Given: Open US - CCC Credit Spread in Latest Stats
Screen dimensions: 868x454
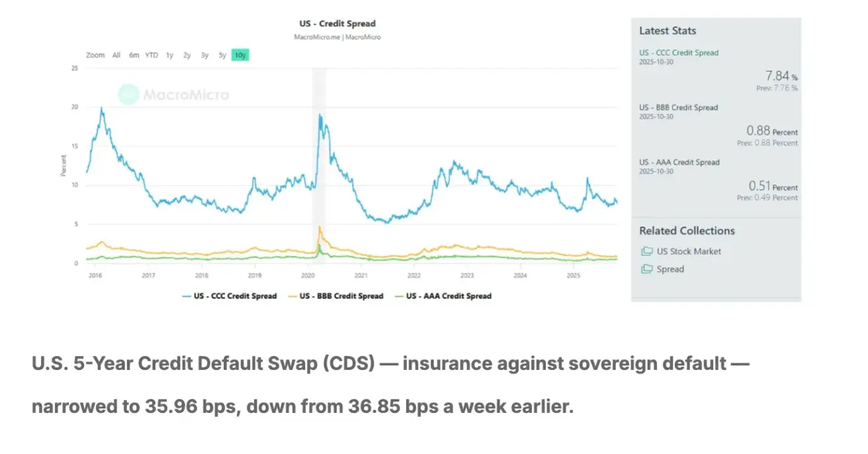Looking at the screenshot, I should pos(678,53).
